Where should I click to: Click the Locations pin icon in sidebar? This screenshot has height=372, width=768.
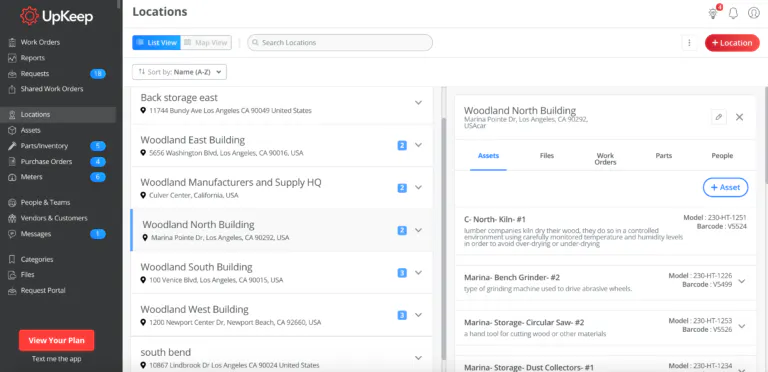(x=12, y=115)
